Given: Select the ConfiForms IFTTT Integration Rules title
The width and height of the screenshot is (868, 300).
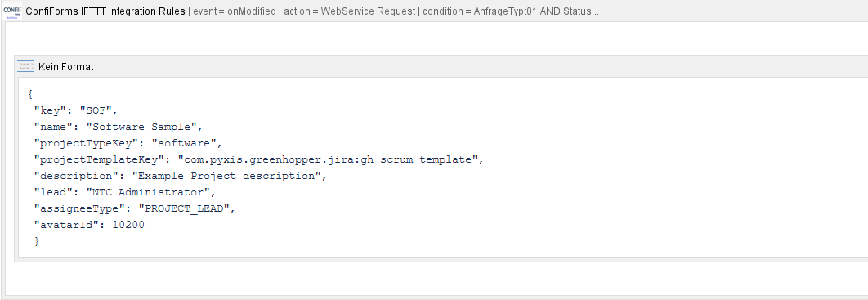Looking at the screenshot, I should [105, 11].
